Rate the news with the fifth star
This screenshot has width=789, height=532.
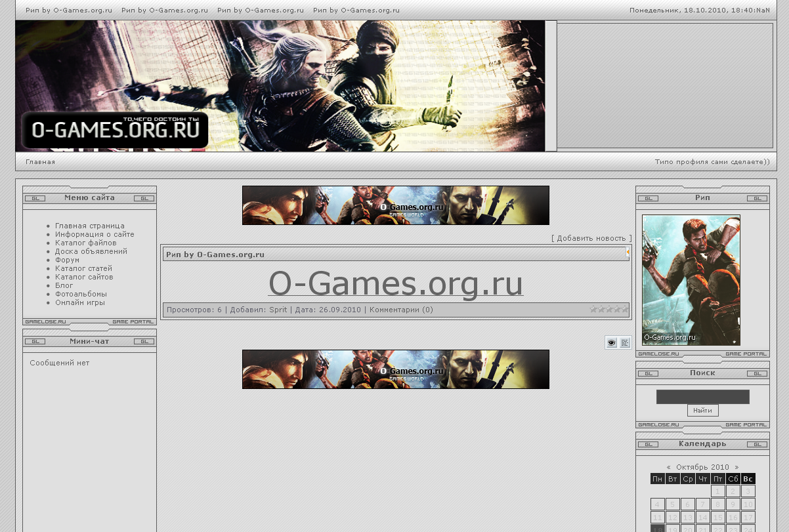pos(626,310)
